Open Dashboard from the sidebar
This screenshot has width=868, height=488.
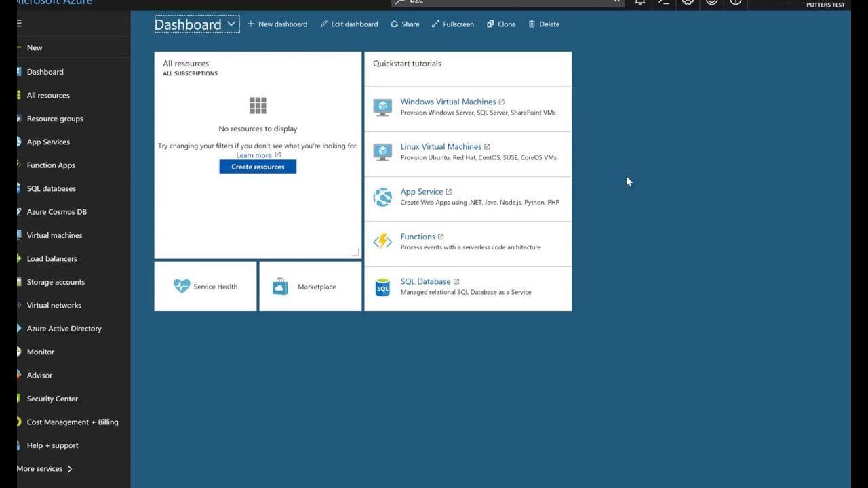point(73,72)
